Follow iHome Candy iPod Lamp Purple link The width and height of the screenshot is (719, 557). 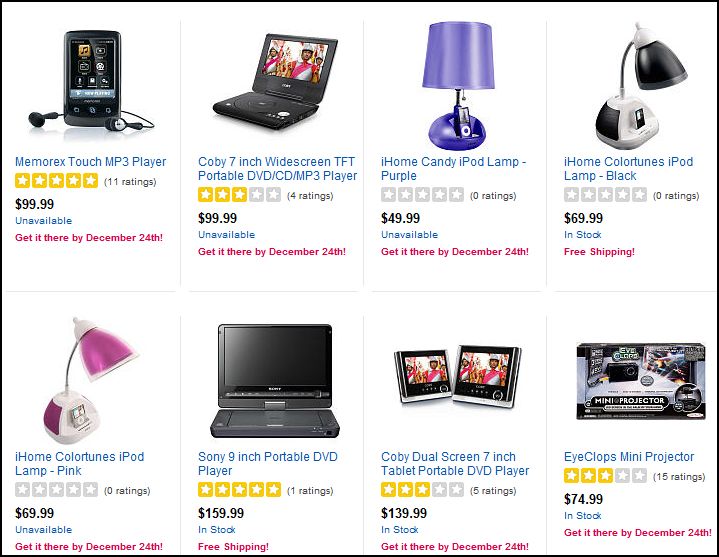[x=454, y=169]
